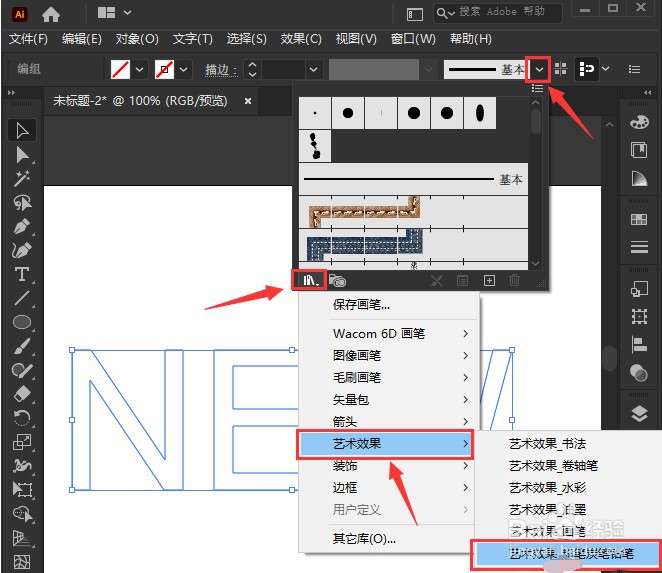Select the Pen tool

point(22,226)
